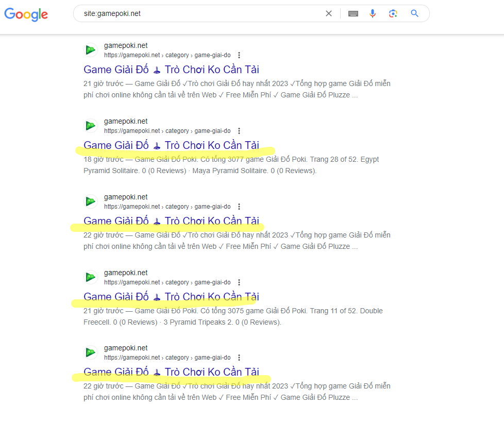Open the on-screen keyboard input tool
Image resolution: width=504 pixels, height=422 pixels.
[x=353, y=13]
